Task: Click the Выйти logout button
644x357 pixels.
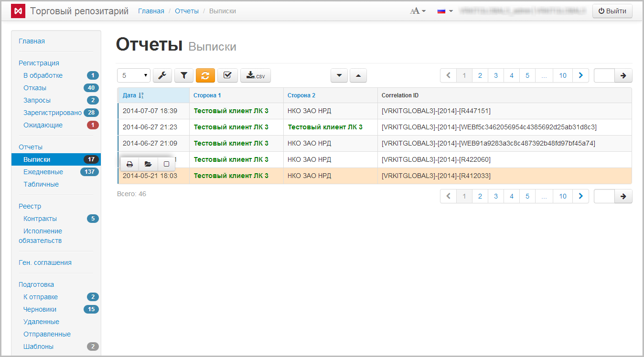Action: coord(612,11)
